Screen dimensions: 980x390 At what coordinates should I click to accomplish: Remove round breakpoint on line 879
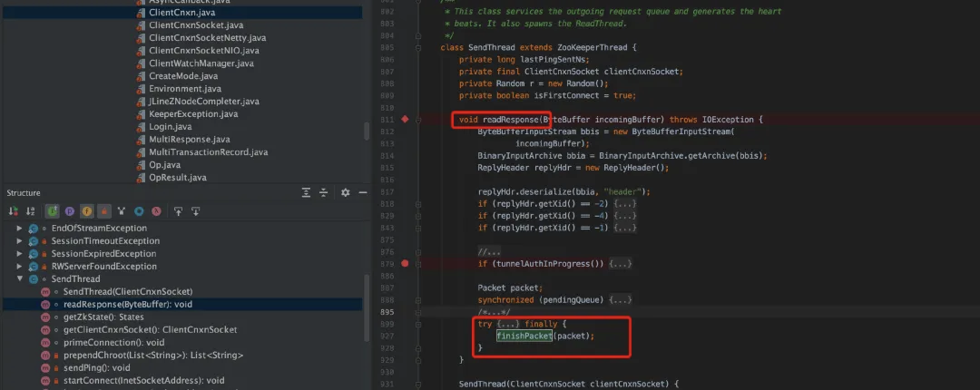[405, 263]
